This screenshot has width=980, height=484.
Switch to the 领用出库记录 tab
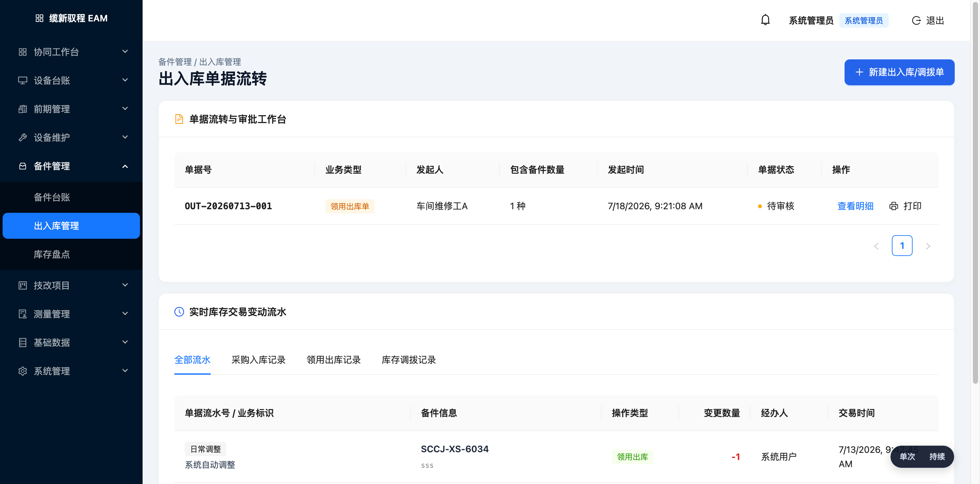333,360
